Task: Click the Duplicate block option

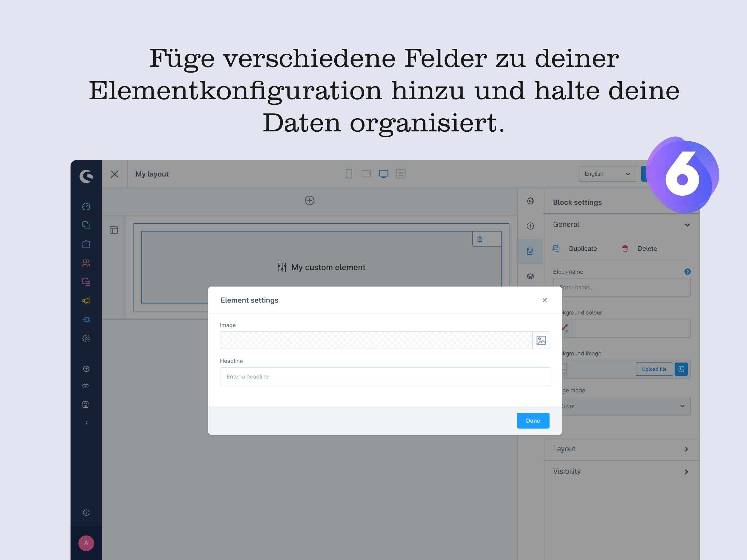Action: tap(576, 248)
